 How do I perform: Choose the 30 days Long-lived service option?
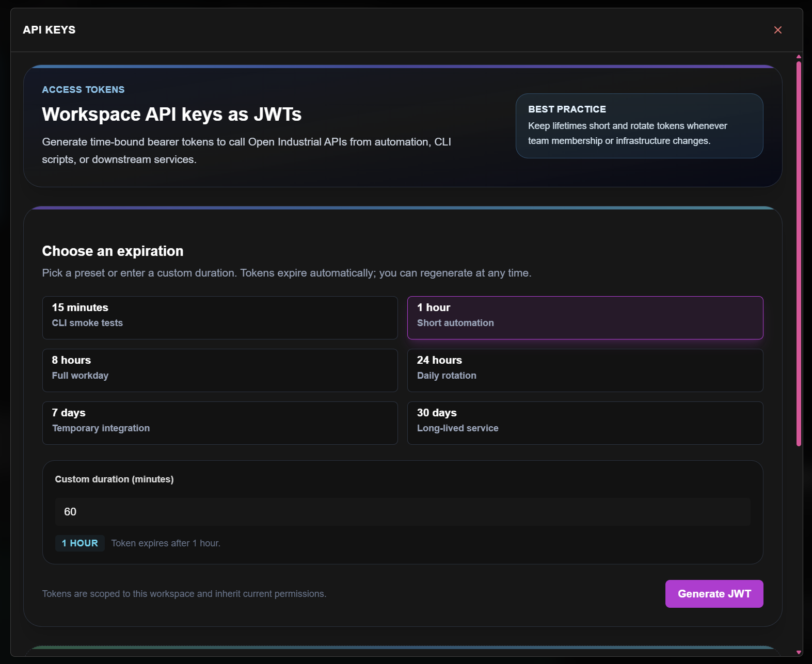coord(585,423)
